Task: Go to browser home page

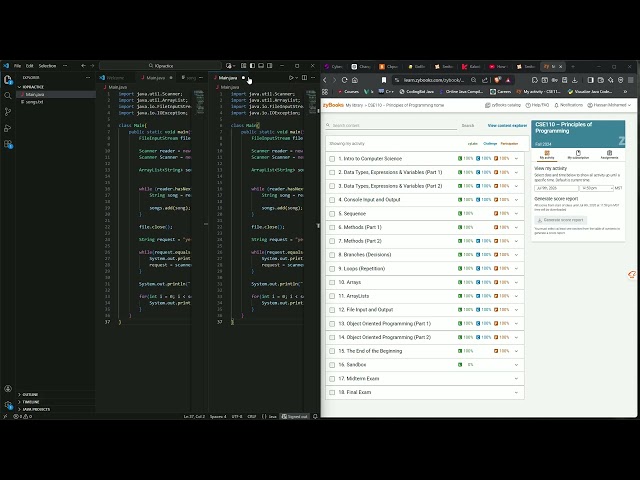Action: coord(355,80)
